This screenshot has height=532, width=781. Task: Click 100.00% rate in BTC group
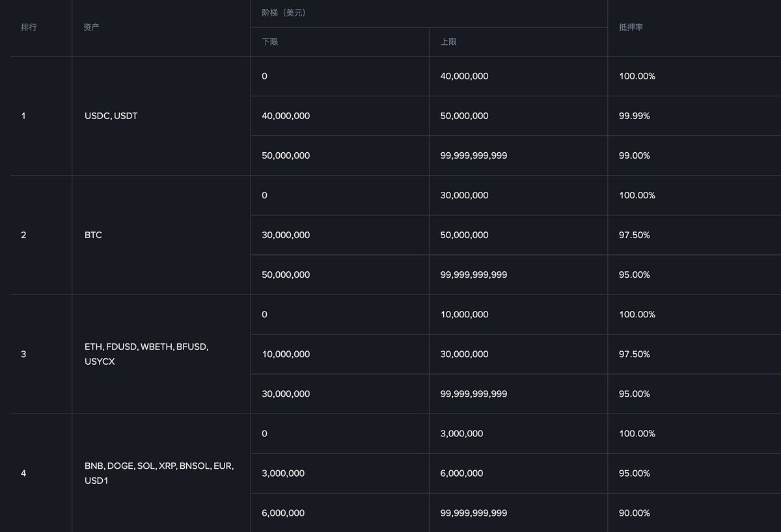click(637, 195)
